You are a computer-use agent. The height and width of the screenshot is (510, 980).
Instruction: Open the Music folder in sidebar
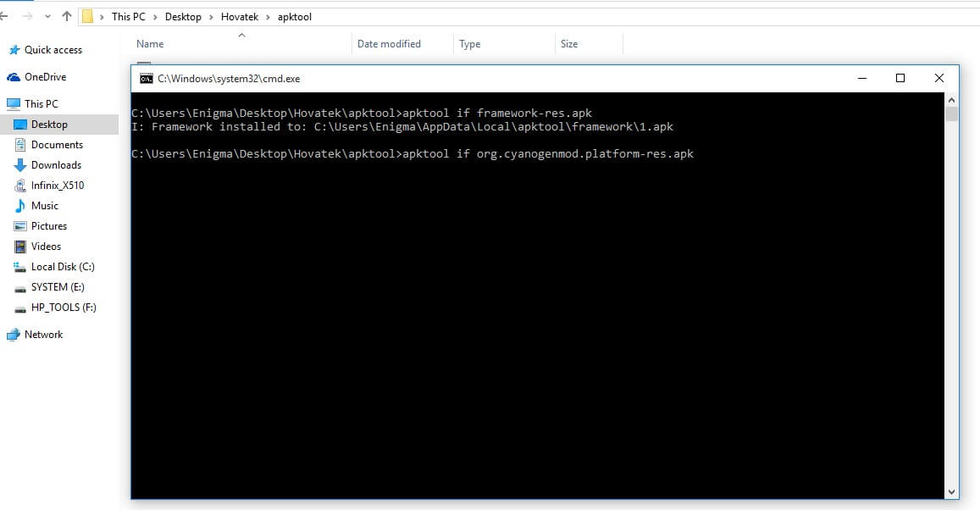[x=45, y=205]
